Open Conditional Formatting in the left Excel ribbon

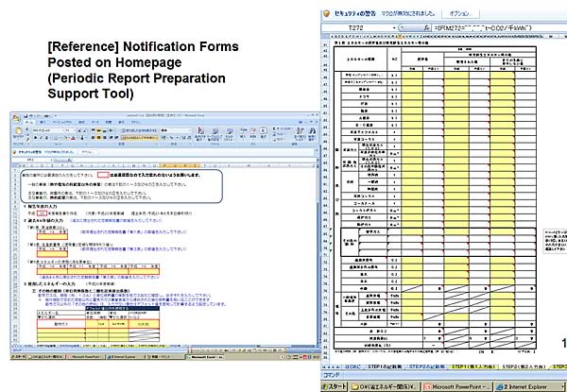click(200, 134)
